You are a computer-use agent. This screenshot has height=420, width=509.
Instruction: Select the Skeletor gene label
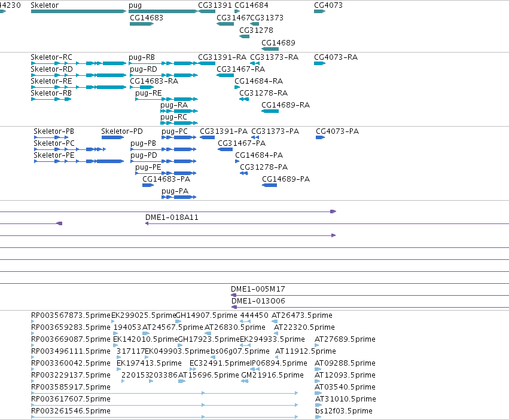click(x=45, y=5)
